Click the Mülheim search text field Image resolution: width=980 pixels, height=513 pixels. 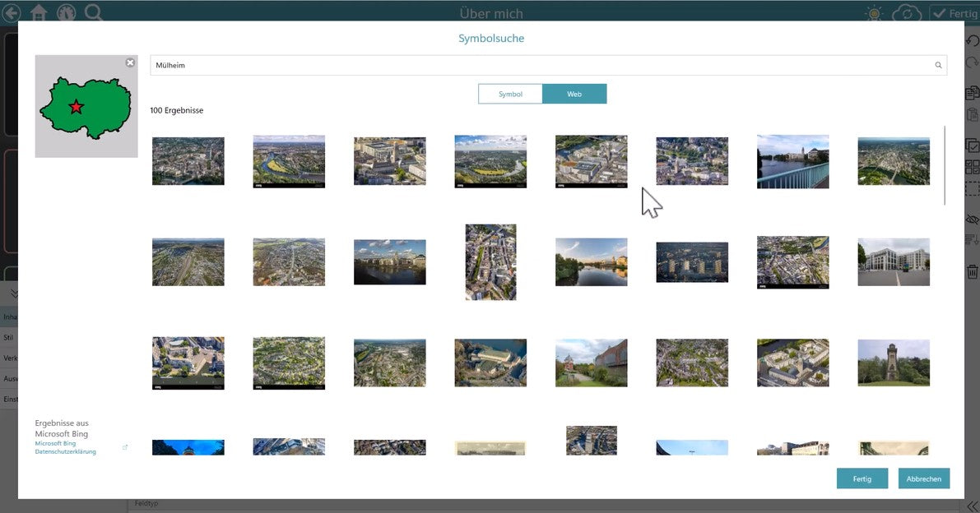(x=543, y=65)
